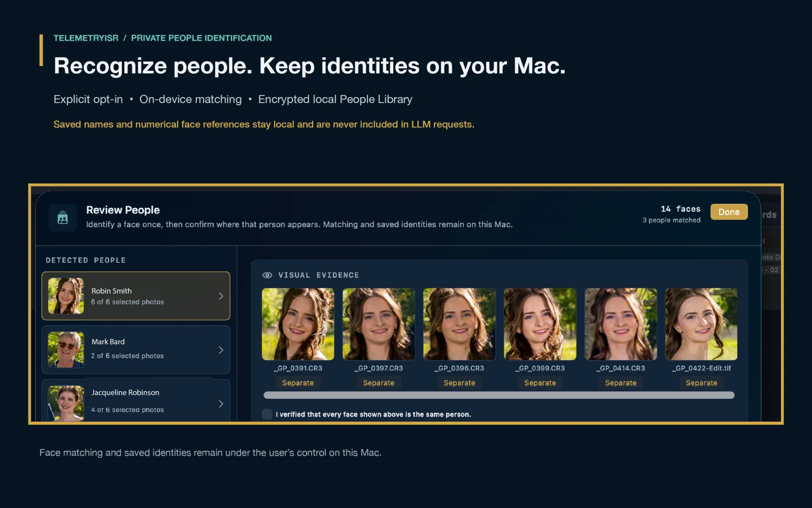
Task: Separate the face from _GP_0414.CR3
Action: pos(621,383)
